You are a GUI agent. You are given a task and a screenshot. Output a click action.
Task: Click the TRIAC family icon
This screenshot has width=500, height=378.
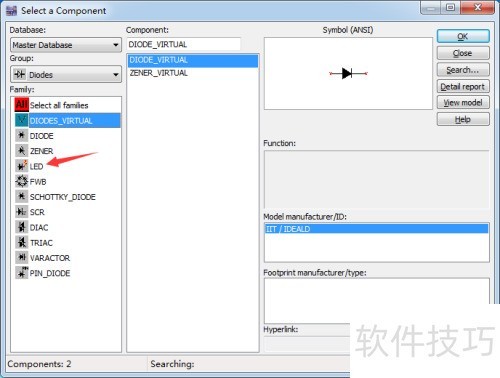22,242
